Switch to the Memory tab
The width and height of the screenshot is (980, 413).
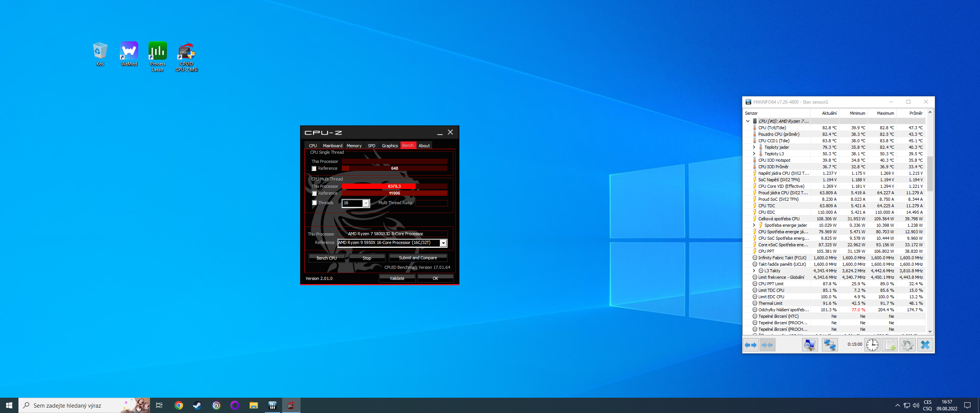(x=354, y=146)
